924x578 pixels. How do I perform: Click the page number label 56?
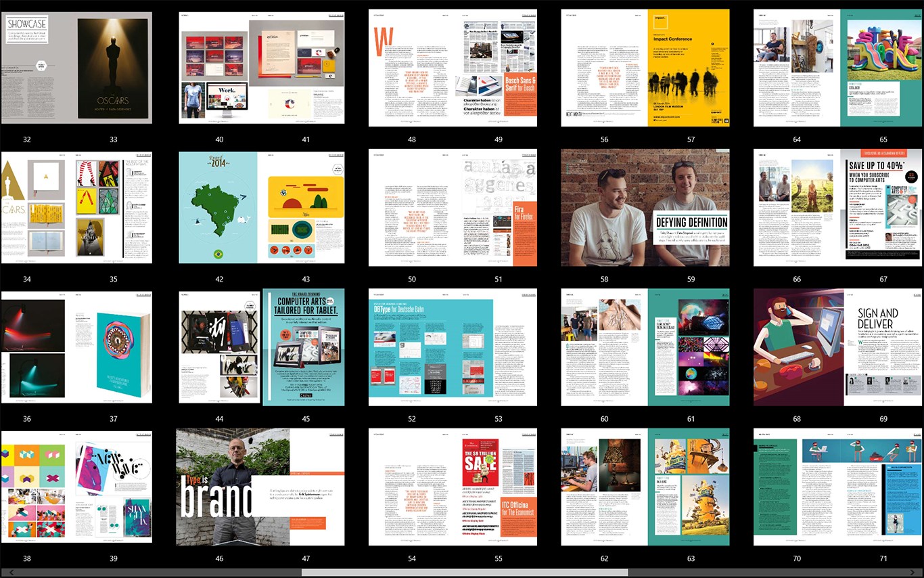604,140
